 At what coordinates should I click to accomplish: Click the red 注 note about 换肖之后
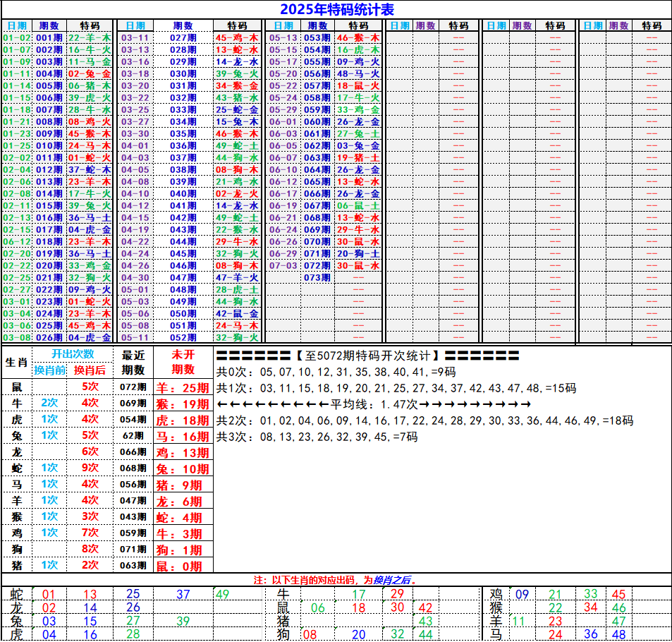(336, 580)
